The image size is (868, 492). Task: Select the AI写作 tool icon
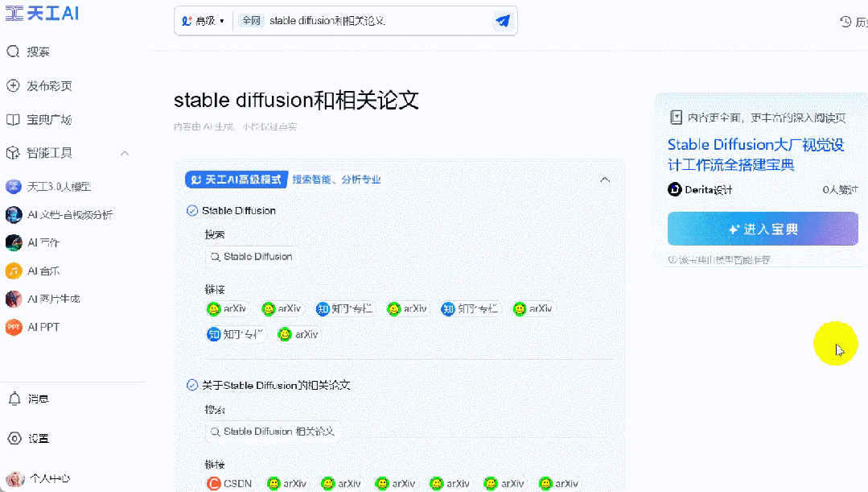click(20, 242)
